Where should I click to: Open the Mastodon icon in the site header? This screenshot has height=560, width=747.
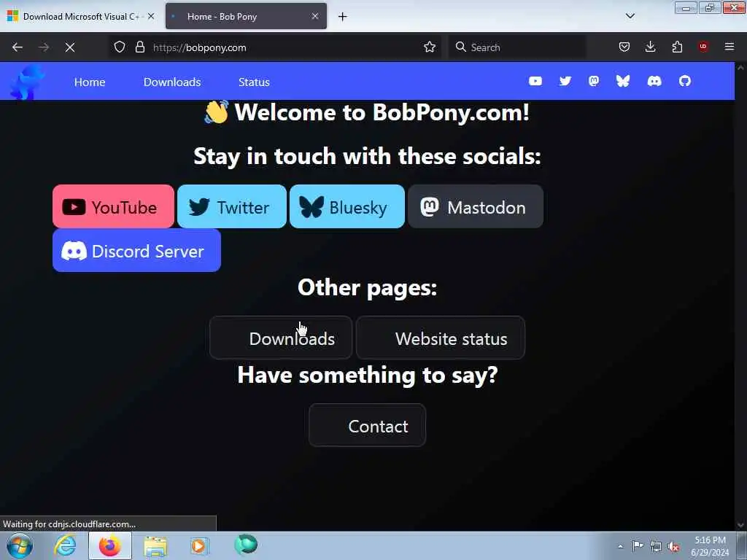tap(594, 81)
